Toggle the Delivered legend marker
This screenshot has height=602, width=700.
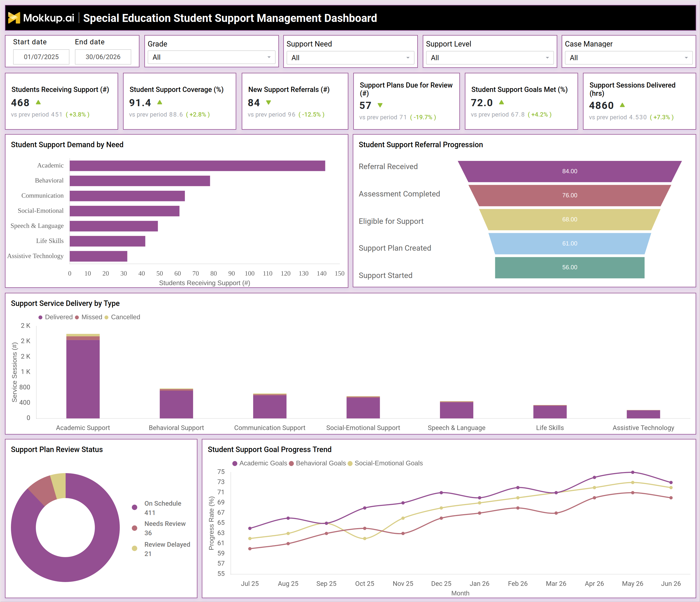40,317
